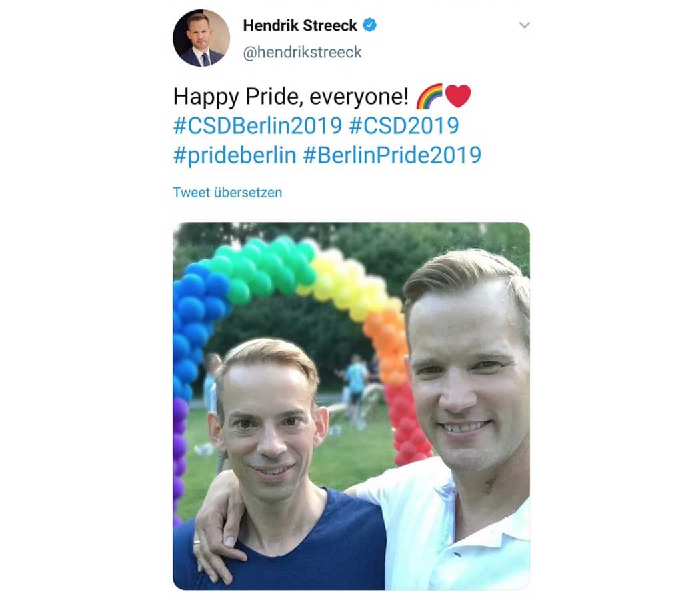Open the Hendrik Streeck display name

coord(300,25)
